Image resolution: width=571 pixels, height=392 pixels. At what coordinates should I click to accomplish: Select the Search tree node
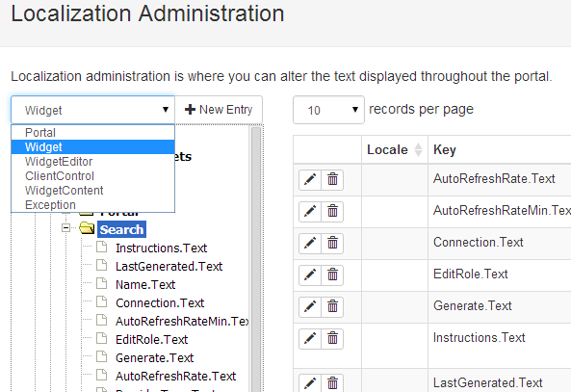121,229
